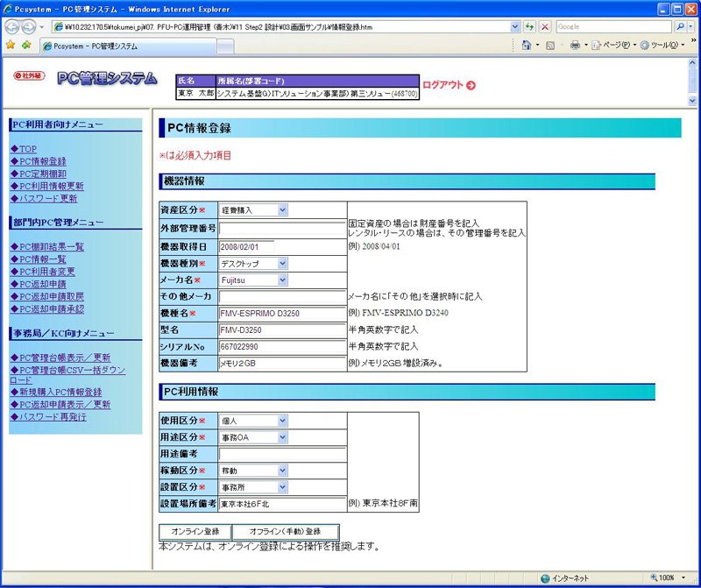Open the PC情報一覧 link
701x588 pixels.
tap(39, 259)
